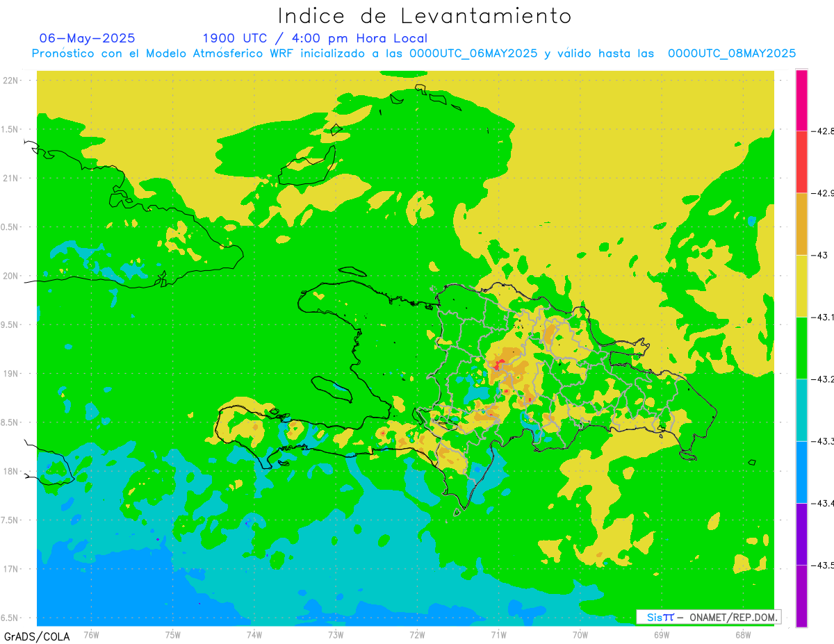
Task: Click the '76W' longitude label
Action: pyautogui.click(x=91, y=634)
